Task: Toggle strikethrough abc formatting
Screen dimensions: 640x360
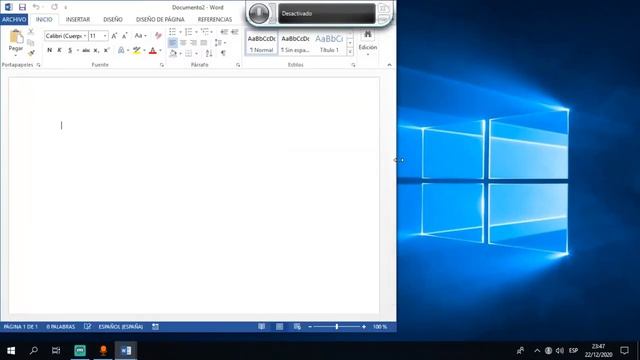Action: [x=86, y=50]
